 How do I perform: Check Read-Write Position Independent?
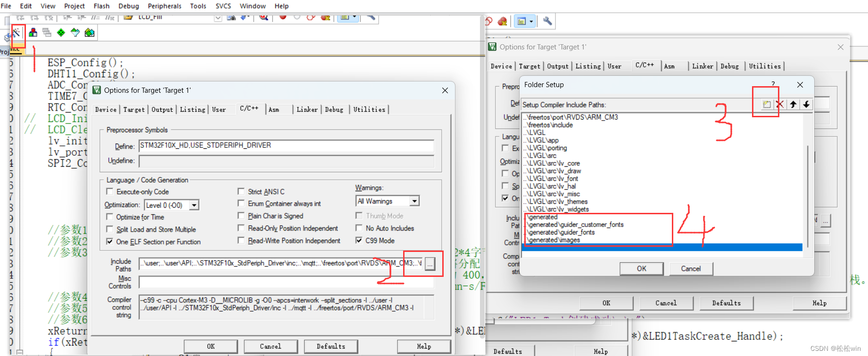coord(241,241)
